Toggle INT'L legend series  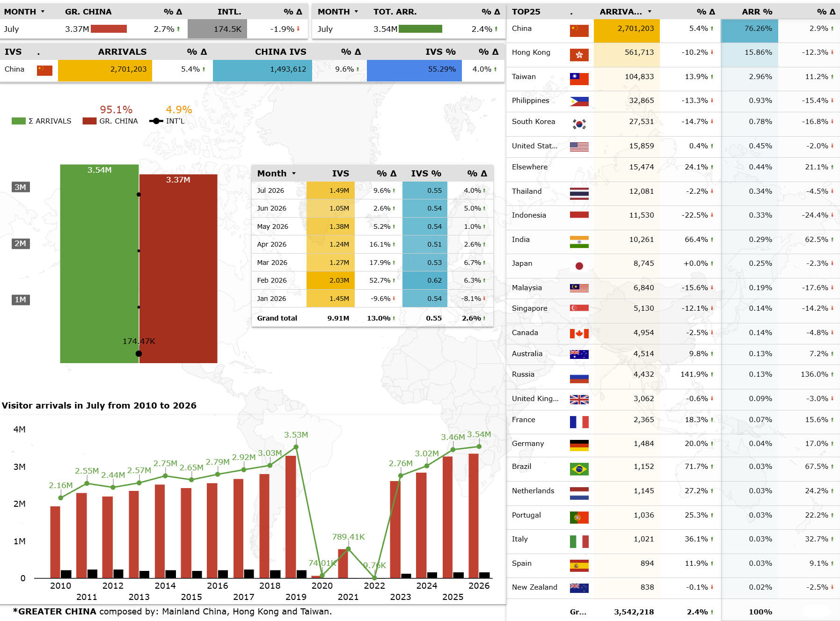coord(167,121)
